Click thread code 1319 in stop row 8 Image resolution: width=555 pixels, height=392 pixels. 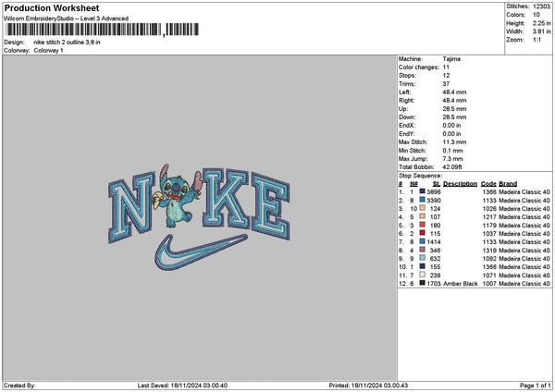(x=489, y=251)
